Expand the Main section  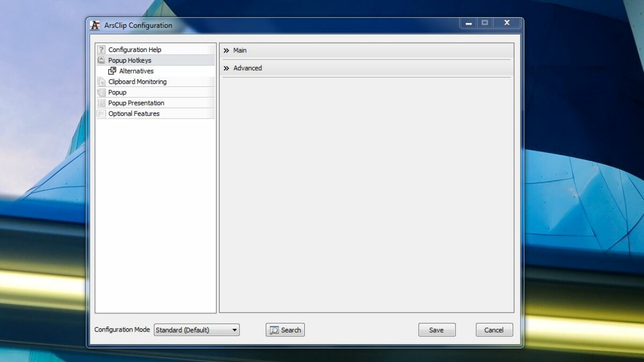pyautogui.click(x=368, y=50)
